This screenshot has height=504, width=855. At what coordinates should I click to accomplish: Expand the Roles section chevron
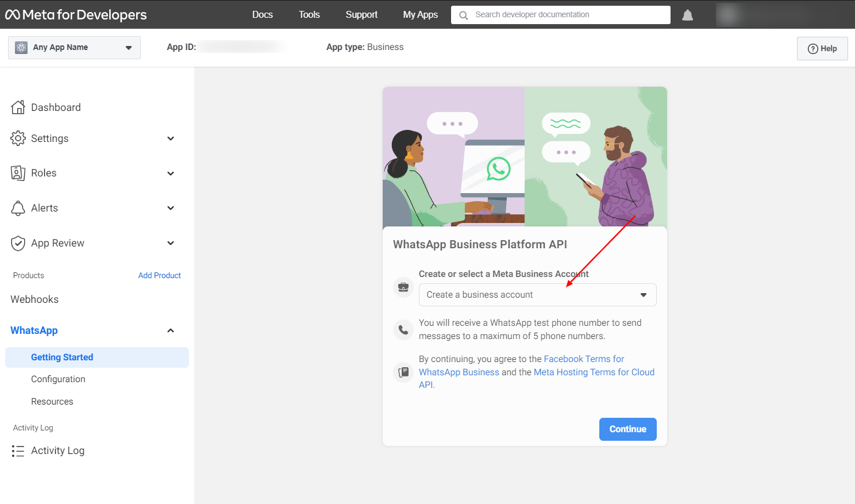click(x=171, y=174)
